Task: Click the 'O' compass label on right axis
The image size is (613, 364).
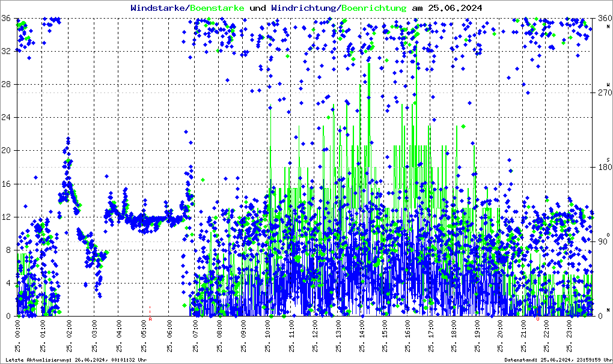Action: coord(608,234)
